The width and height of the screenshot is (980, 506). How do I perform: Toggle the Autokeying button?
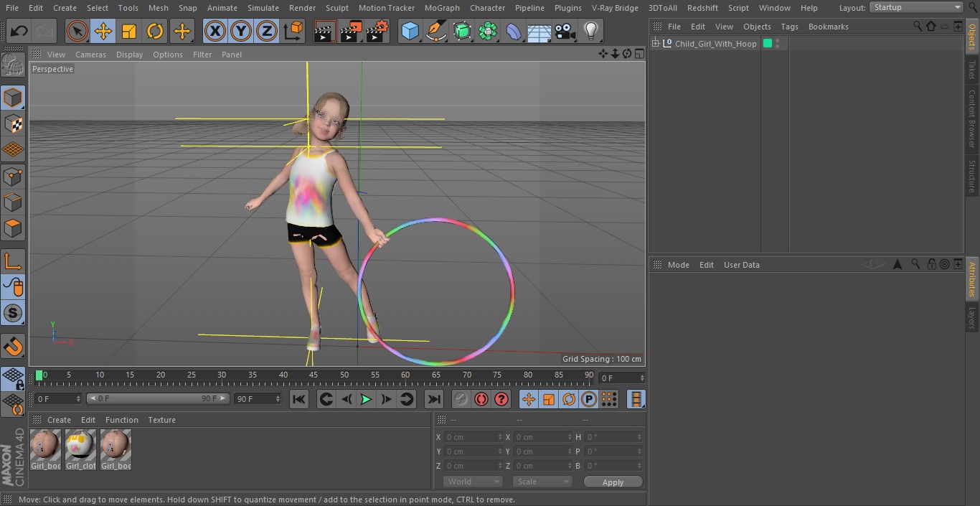(x=481, y=399)
